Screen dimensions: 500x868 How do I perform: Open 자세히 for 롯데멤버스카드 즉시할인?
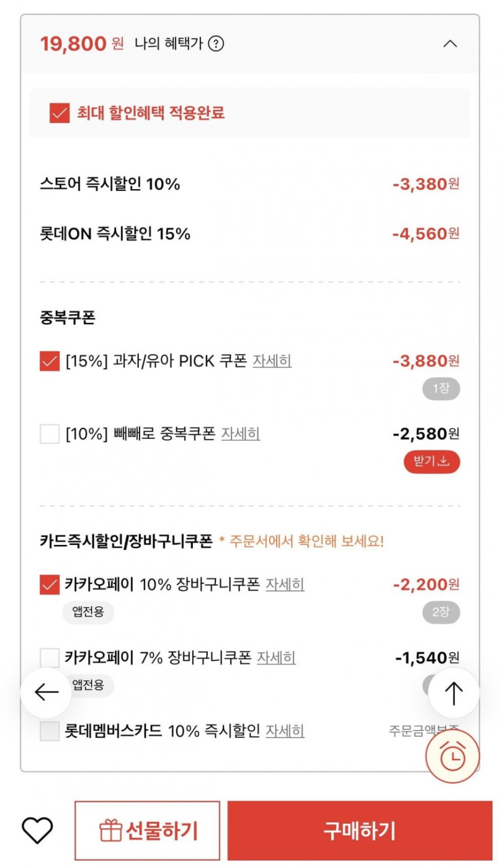click(285, 731)
